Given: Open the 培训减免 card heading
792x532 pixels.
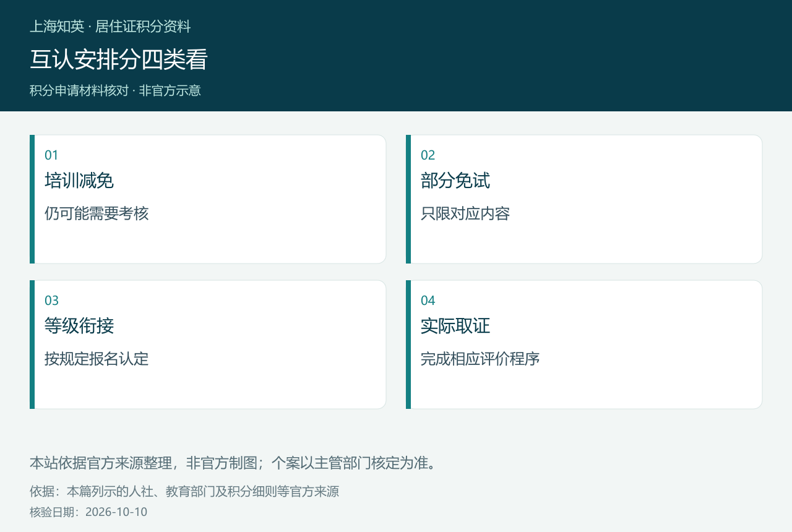Looking at the screenshot, I should click(79, 181).
